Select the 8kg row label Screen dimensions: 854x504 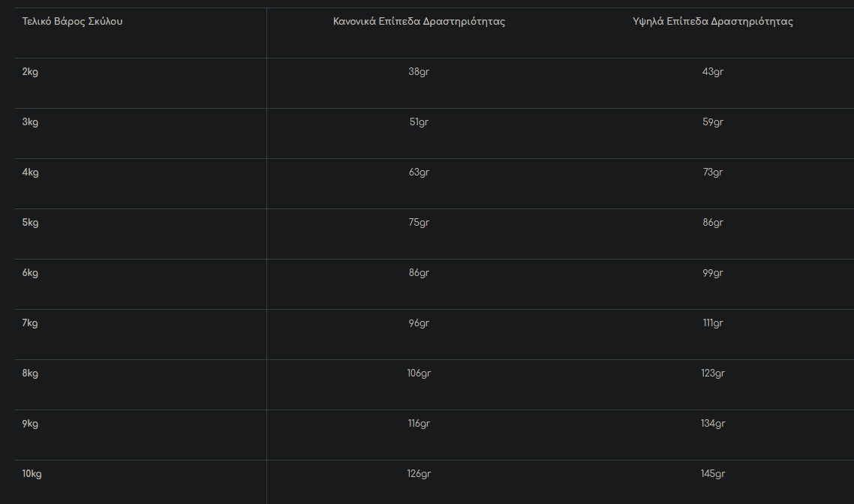coord(30,373)
